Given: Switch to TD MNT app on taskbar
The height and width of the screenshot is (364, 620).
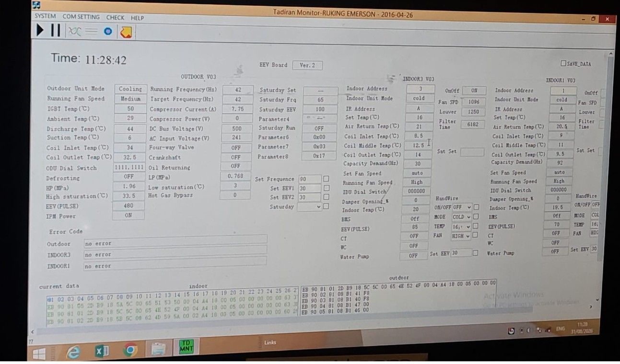Looking at the screenshot, I should coord(186,347).
